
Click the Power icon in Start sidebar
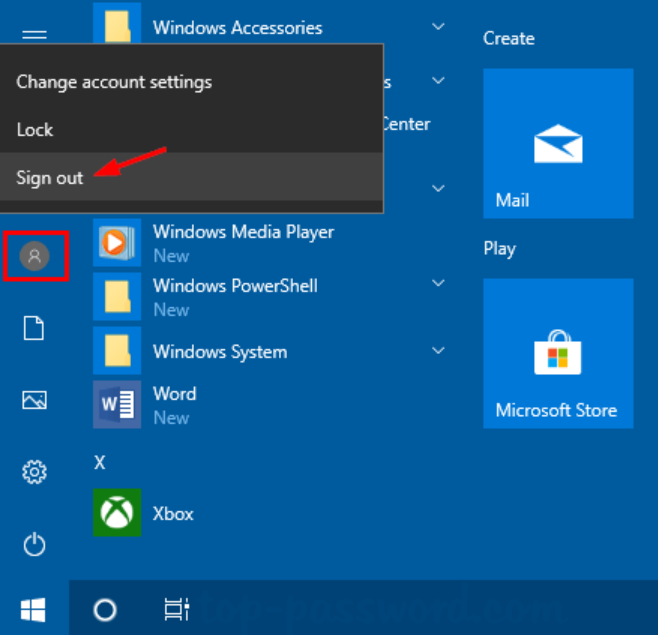[34, 544]
